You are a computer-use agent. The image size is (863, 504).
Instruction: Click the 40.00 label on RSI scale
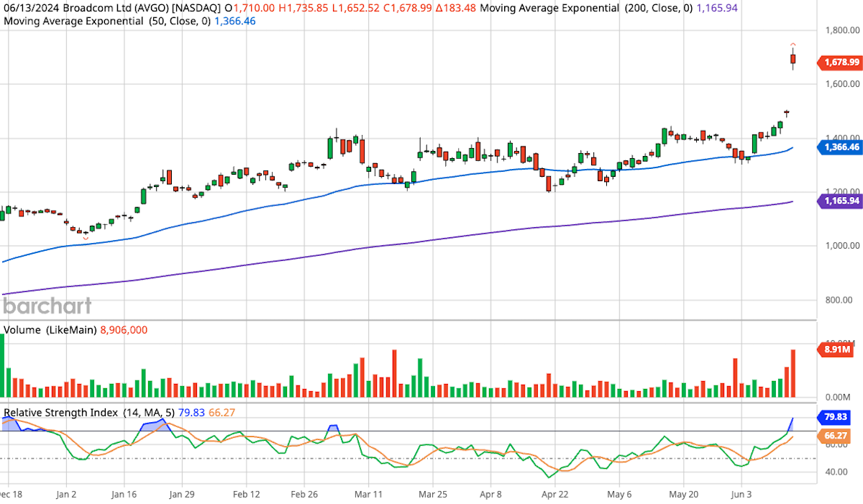[835, 472]
